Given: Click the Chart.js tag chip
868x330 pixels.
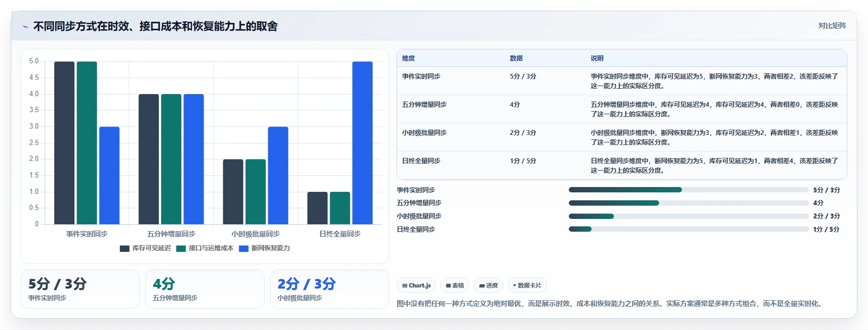Looking at the screenshot, I should point(416,285).
